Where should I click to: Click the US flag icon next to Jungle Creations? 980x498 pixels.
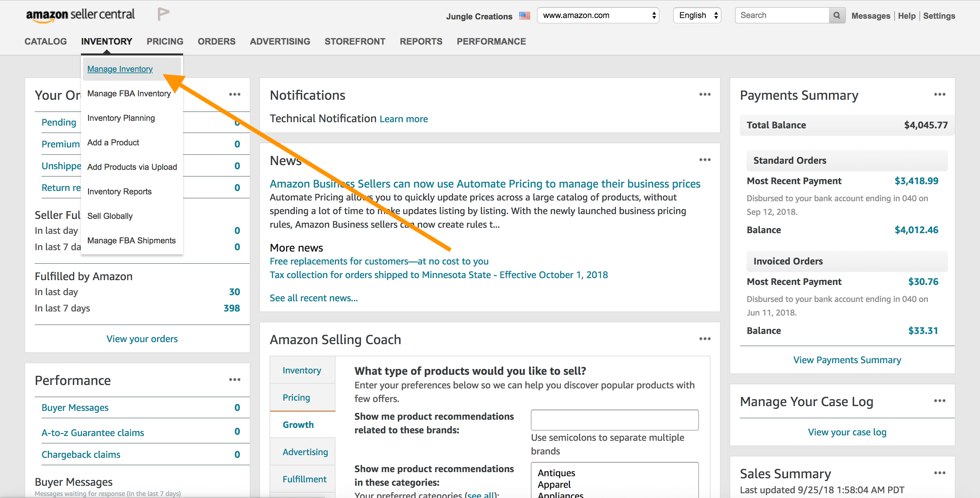point(525,16)
